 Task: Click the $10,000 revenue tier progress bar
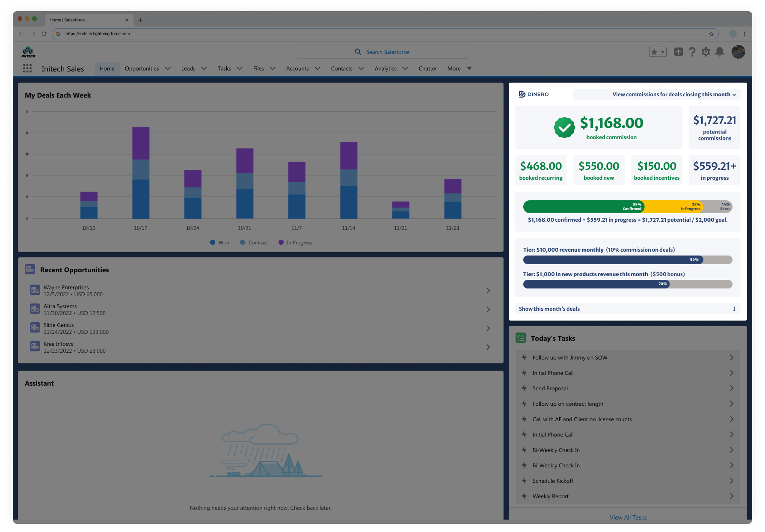pos(628,260)
